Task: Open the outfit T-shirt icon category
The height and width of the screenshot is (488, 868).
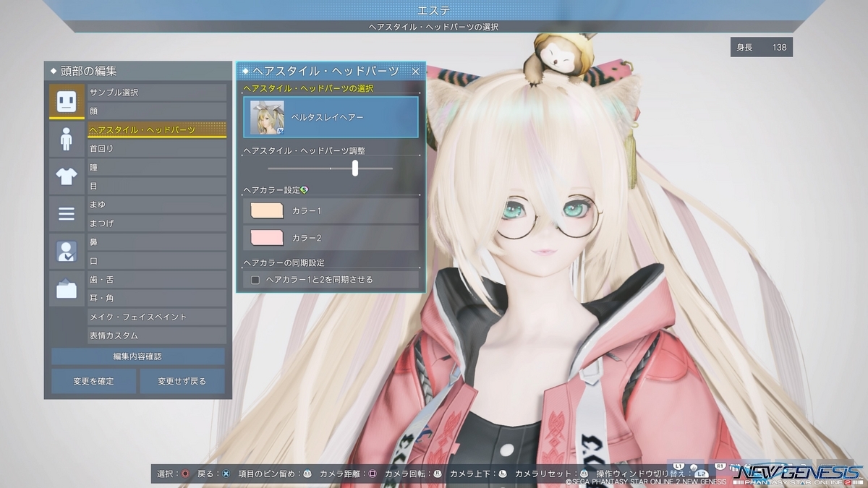Action: click(67, 176)
